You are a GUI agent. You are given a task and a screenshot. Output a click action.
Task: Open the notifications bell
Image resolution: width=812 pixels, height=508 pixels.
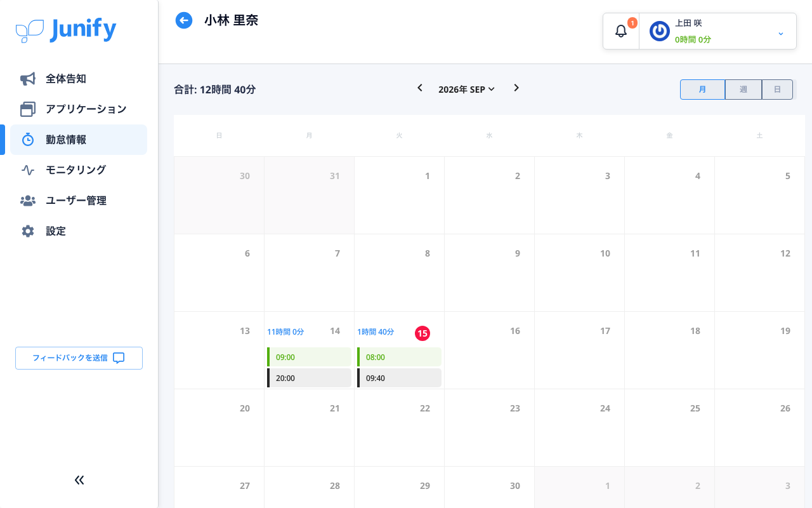pos(621,31)
